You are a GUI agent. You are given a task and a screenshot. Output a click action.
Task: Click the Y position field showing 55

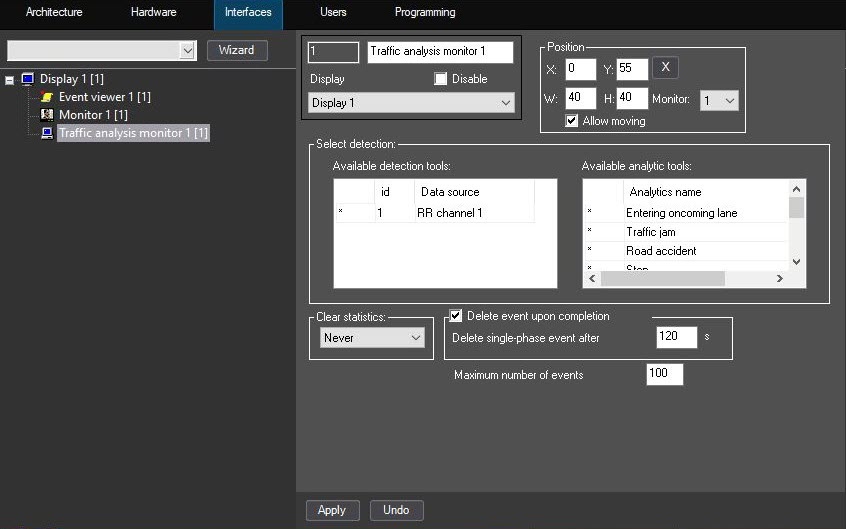[x=632, y=69]
